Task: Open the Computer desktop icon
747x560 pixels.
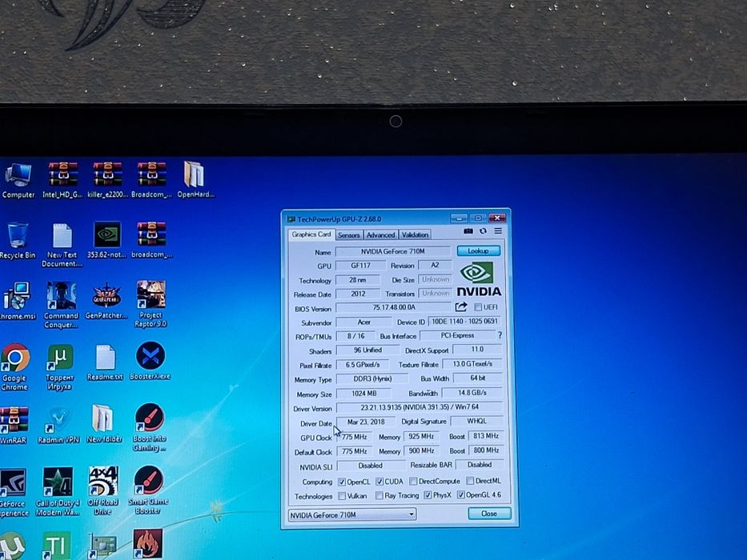Action: (x=18, y=180)
